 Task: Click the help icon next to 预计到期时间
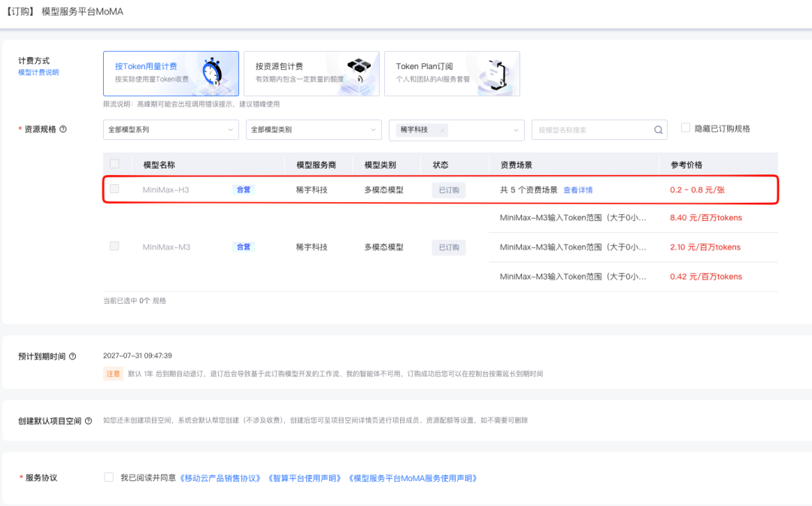pyautogui.click(x=72, y=356)
